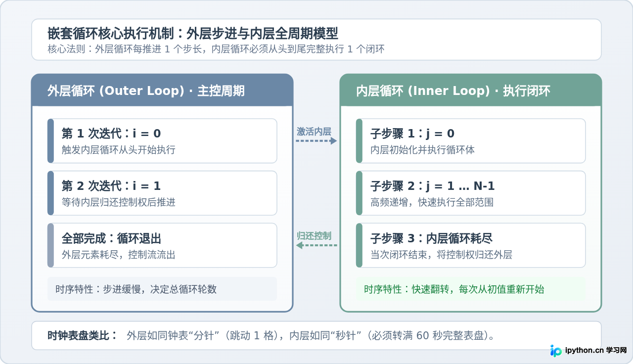Image resolution: width=633 pixels, height=364 pixels.
Task: Click the subtitle starting '核心法则：外层循环每推进'
Action: [x=216, y=49]
